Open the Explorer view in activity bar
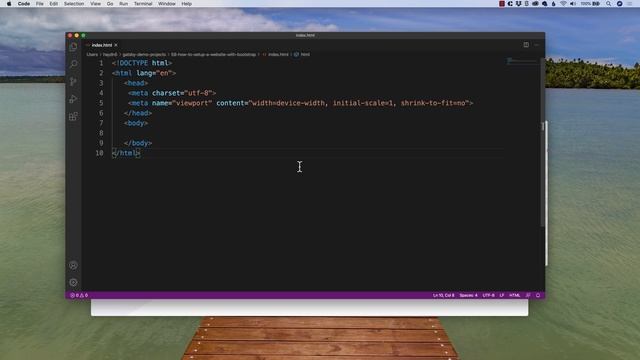Image resolution: width=640 pixels, height=360 pixels. [73, 47]
